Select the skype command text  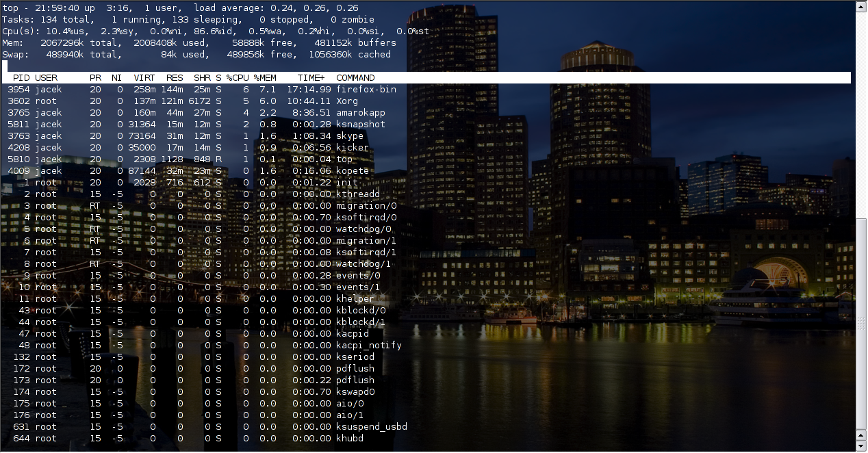[x=350, y=136]
